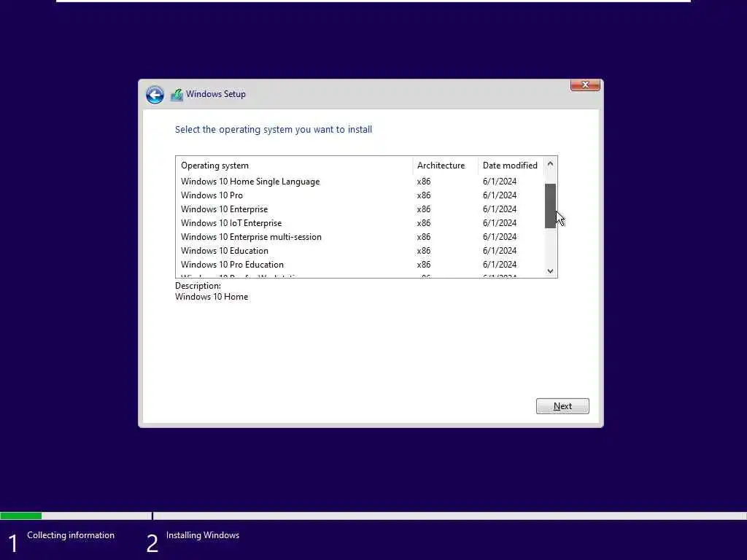
Task: Close the Windows Setup dialog
Action: (x=585, y=85)
